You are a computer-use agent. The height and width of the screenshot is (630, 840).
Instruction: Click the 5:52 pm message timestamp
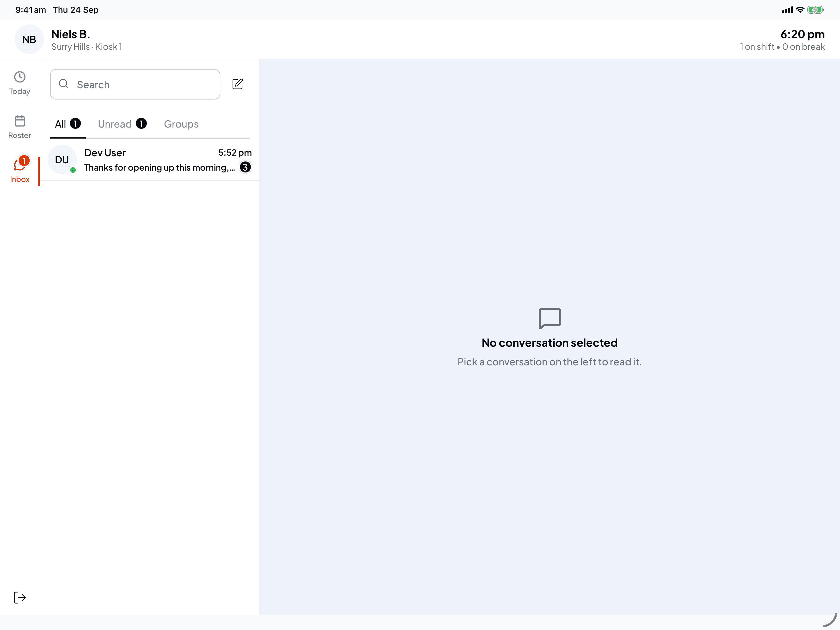tap(235, 153)
